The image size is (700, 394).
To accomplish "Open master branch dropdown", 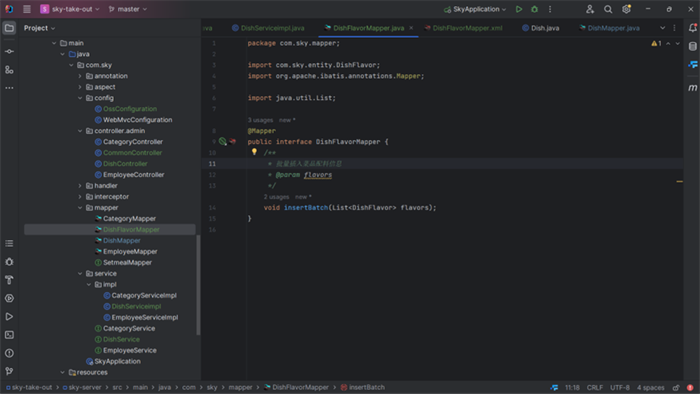I will (x=128, y=9).
